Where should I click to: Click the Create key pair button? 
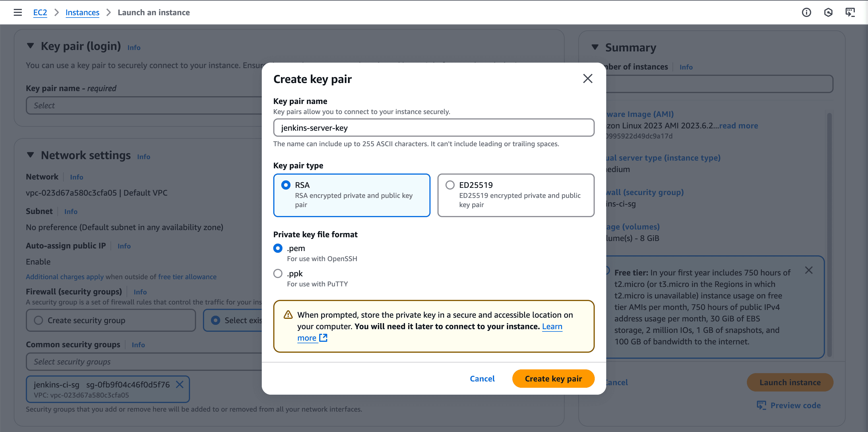(x=553, y=379)
